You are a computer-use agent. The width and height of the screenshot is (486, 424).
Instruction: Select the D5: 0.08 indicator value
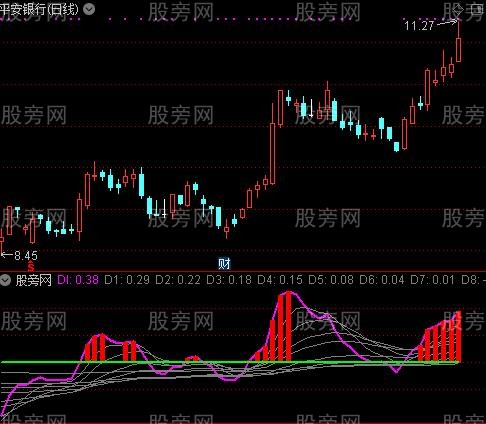[331, 280]
